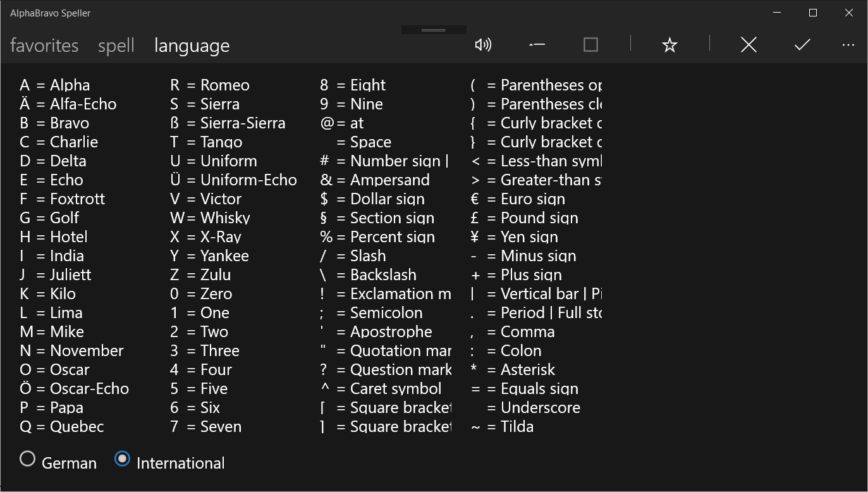Click the '@ = at' entry

[x=342, y=123]
